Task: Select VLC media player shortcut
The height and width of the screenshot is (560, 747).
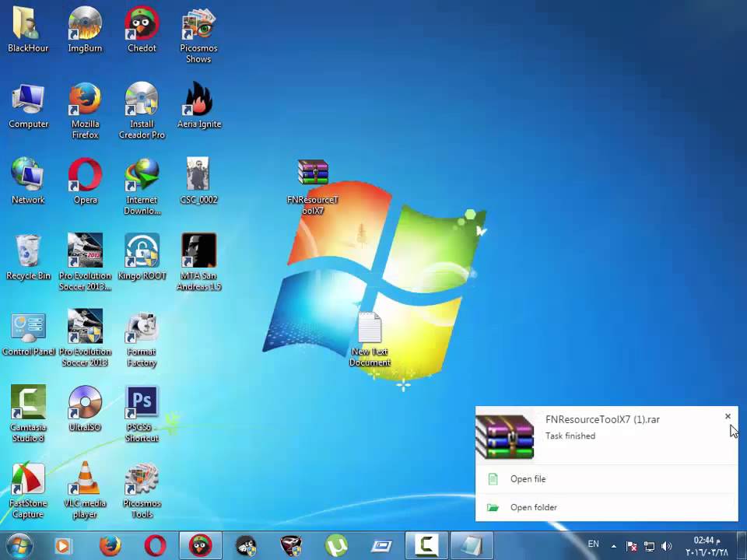Action: point(85,489)
